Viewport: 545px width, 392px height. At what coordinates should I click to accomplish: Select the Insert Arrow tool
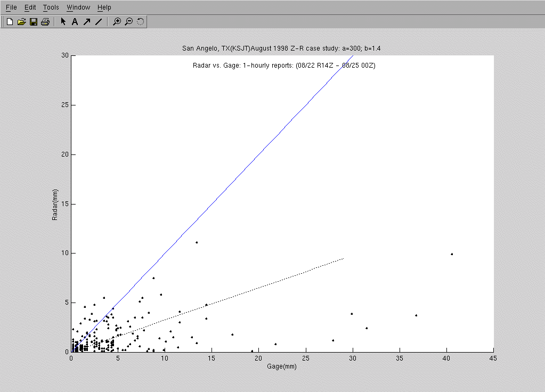[86, 21]
